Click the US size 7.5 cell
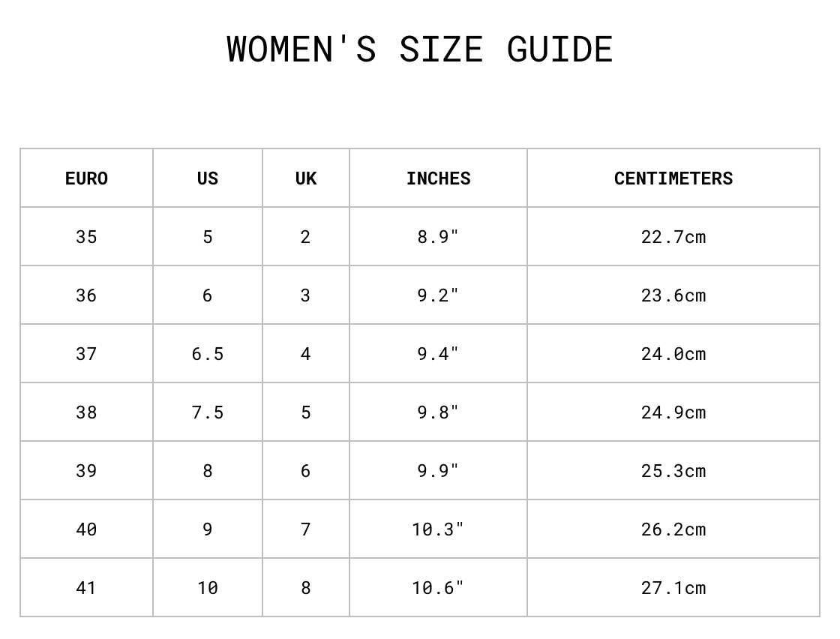This screenshot has height=639, width=840. click(208, 412)
